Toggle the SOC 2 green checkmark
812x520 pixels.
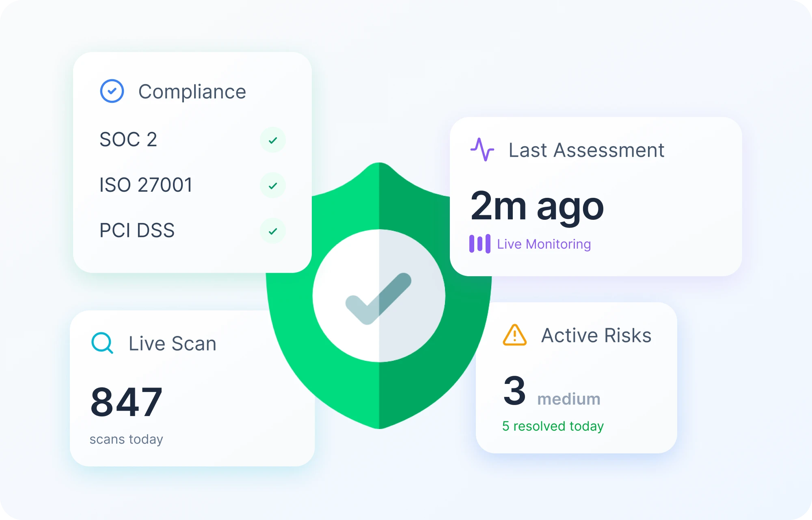coord(273,140)
